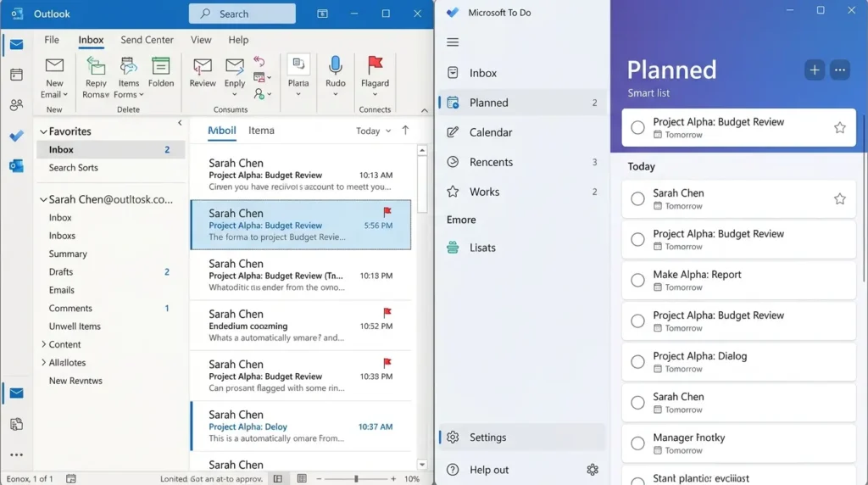Click the ellipsis icon in Outlook left rail
Image resolution: width=868 pixels, height=485 pixels.
pyautogui.click(x=17, y=454)
